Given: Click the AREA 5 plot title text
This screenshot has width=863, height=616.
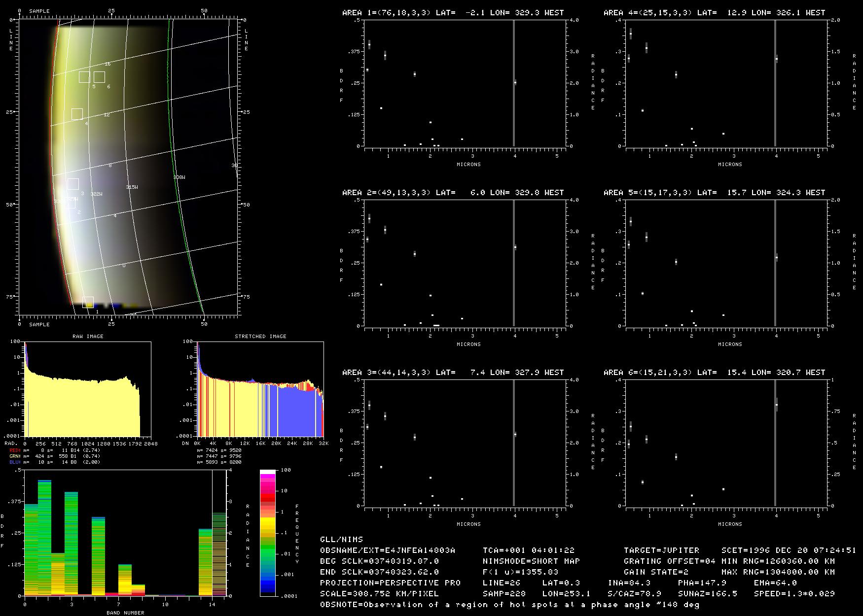Looking at the screenshot, I should [714, 193].
